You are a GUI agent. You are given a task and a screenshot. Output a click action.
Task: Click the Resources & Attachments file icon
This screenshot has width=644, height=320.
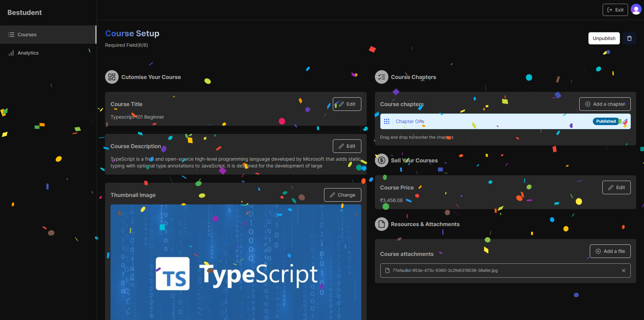coord(382,224)
